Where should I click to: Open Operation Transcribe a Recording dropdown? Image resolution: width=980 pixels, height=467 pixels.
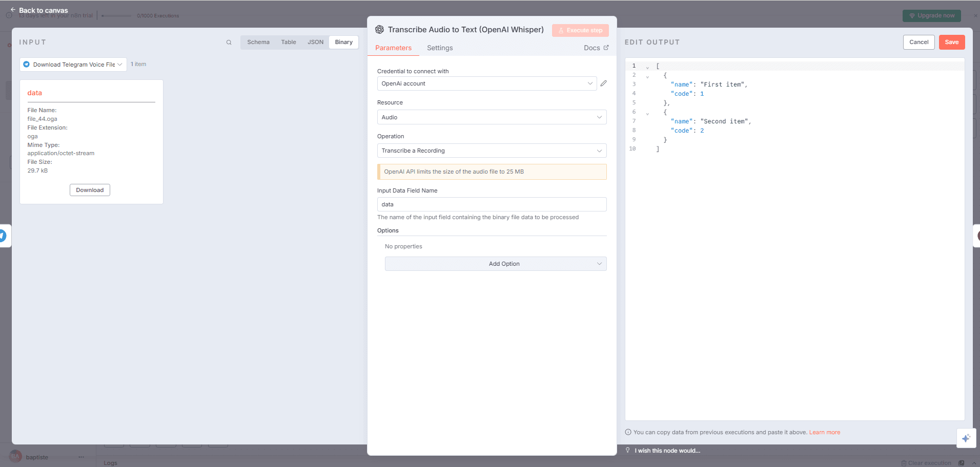point(492,151)
